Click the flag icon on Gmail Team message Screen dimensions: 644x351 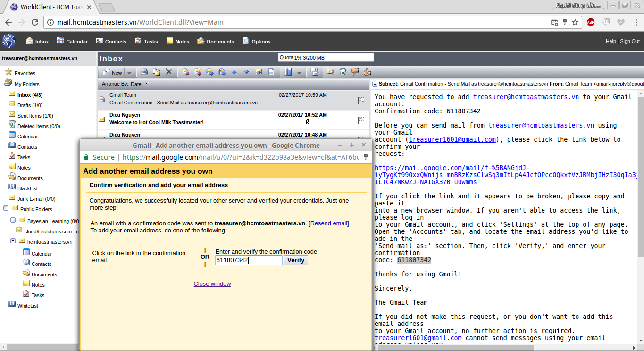(x=361, y=100)
